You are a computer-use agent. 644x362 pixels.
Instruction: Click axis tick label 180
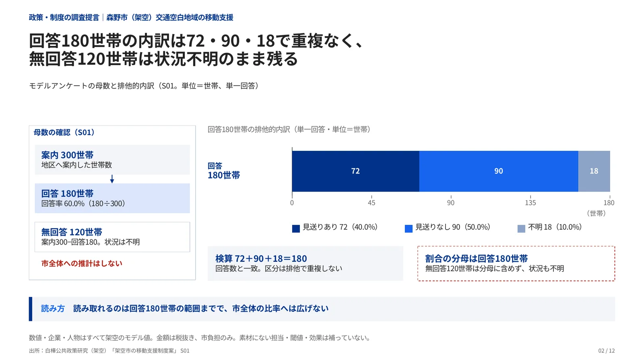click(x=609, y=203)
